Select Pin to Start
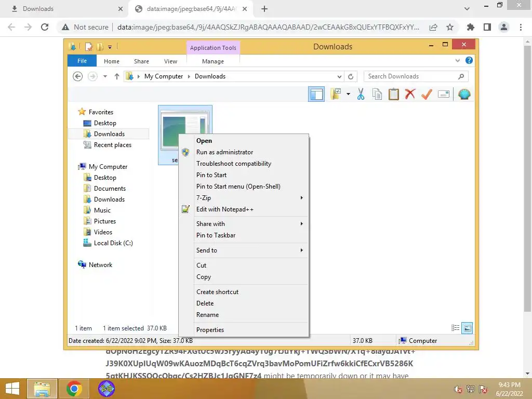The image size is (532, 399). point(244,175)
